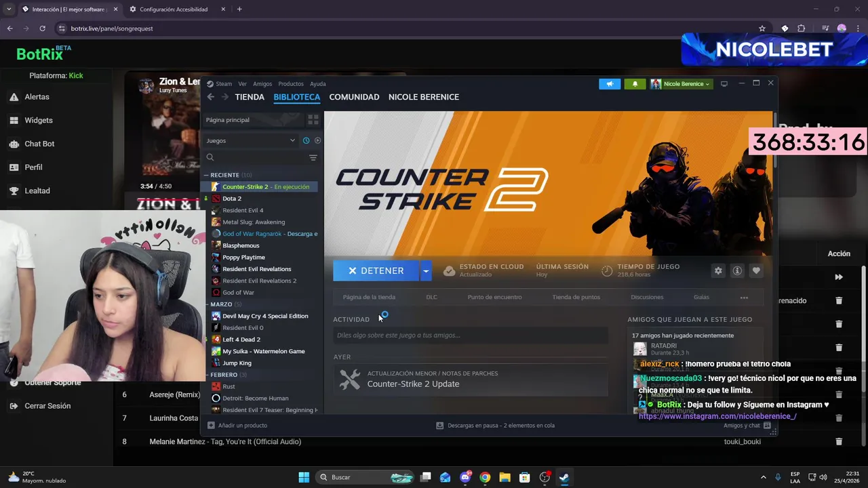Click the add a product plus icon
This screenshot has width=868, height=488.
point(211,426)
